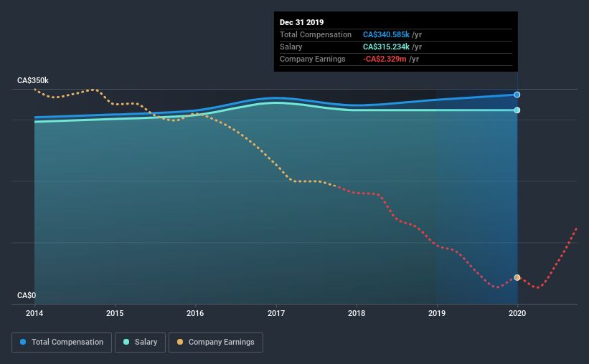The width and height of the screenshot is (589, 364).
Task: Select the 2018 x-axis label
Action: click(x=357, y=313)
